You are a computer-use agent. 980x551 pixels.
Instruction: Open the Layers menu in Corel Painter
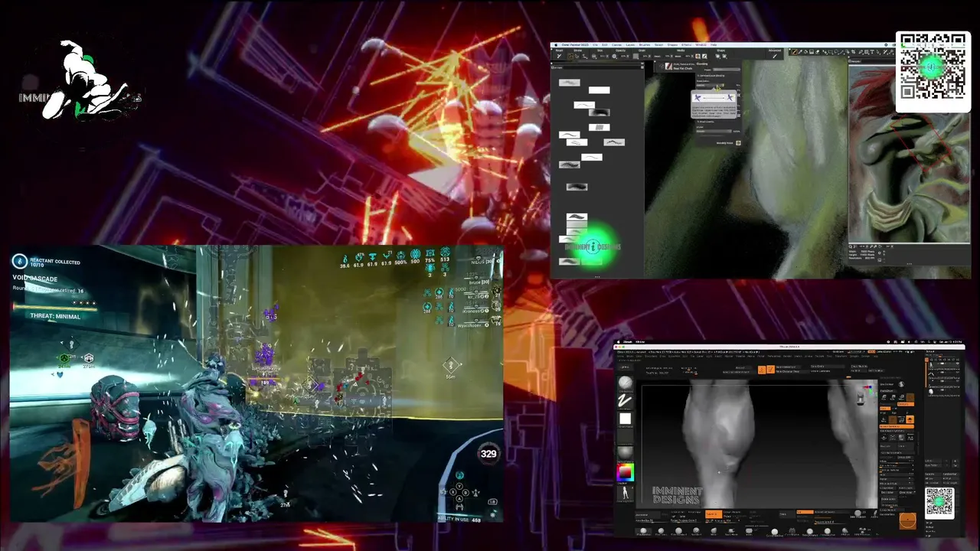click(631, 45)
